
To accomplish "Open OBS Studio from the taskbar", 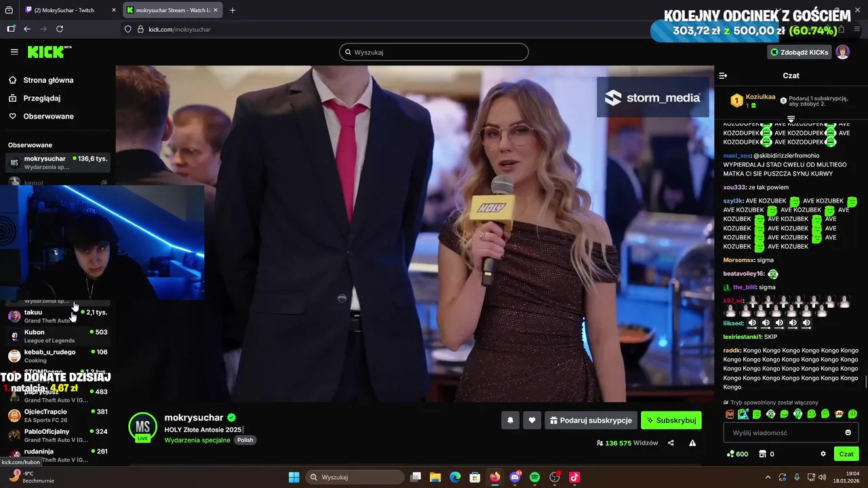I will tap(555, 477).
